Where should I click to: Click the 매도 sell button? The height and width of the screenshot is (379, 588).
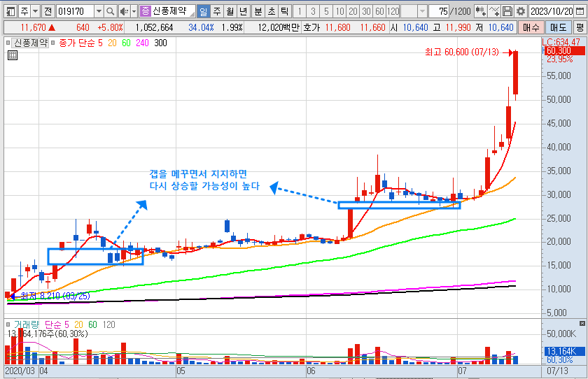558,27
